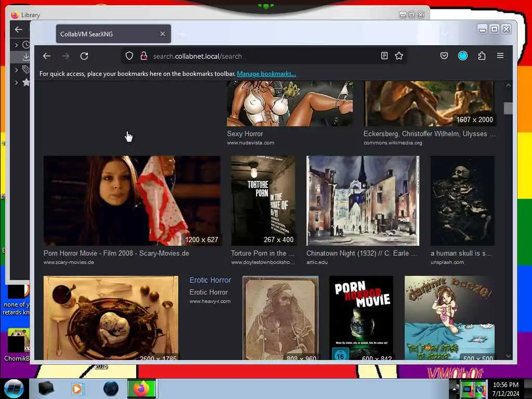Click the 'a human skull is s...' title
This screenshot has width=532, height=399.
tap(461, 253)
